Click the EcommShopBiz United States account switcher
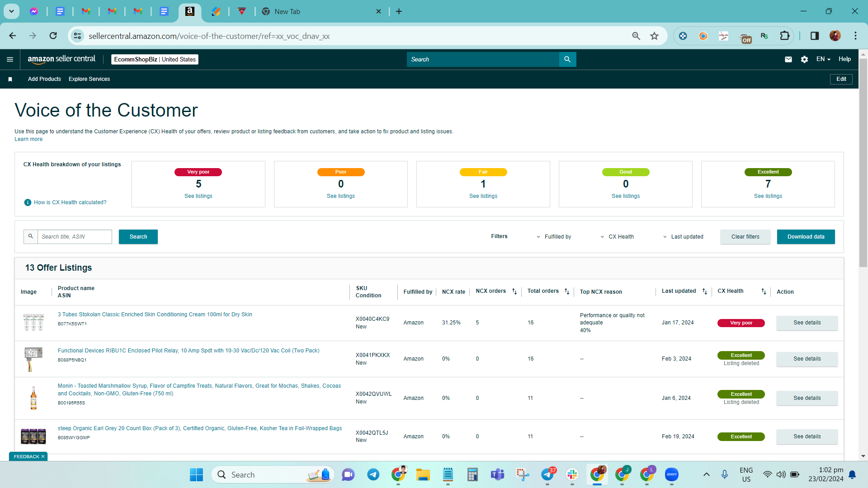The height and width of the screenshot is (488, 868). [155, 59]
